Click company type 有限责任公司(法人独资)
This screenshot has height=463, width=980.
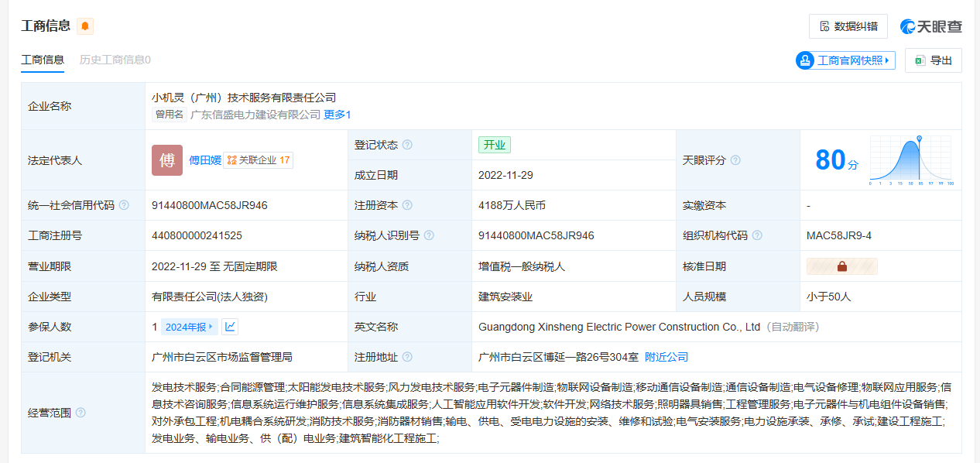pyautogui.click(x=210, y=297)
